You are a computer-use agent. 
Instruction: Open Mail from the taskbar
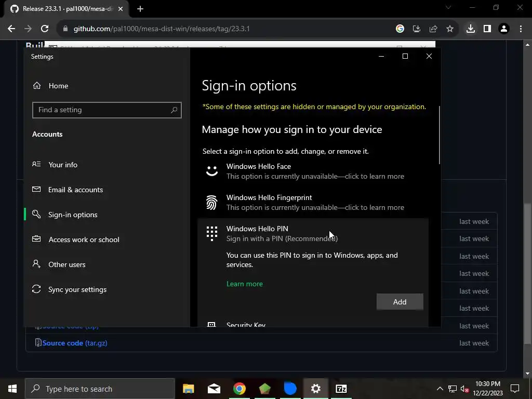click(x=214, y=389)
